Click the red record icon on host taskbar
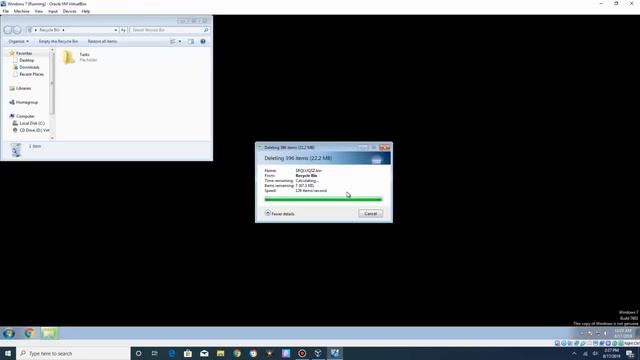This screenshot has height=360, width=640. click(302, 353)
